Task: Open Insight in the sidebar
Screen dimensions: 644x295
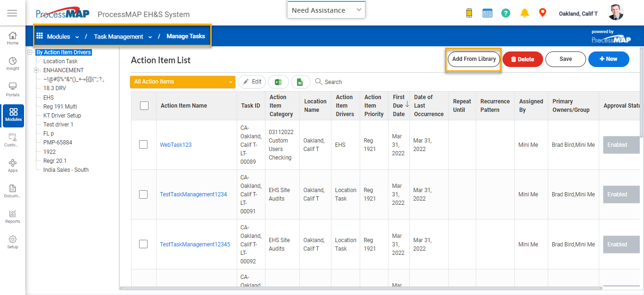Action: 13,64
